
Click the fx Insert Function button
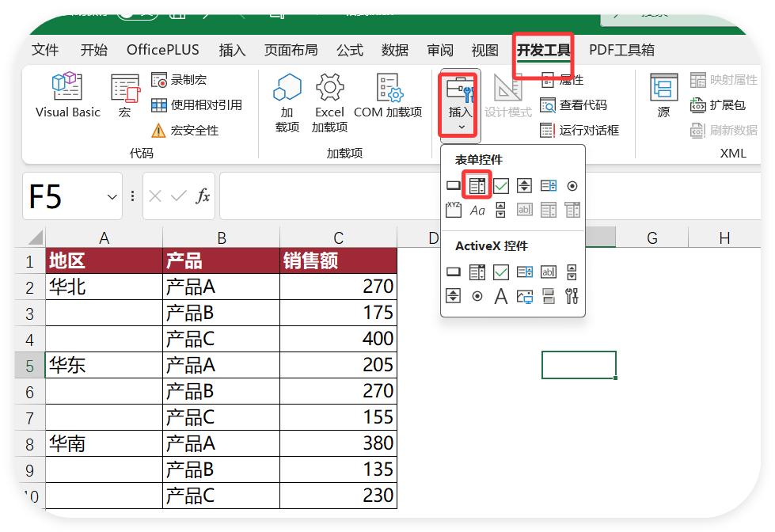coord(203,196)
